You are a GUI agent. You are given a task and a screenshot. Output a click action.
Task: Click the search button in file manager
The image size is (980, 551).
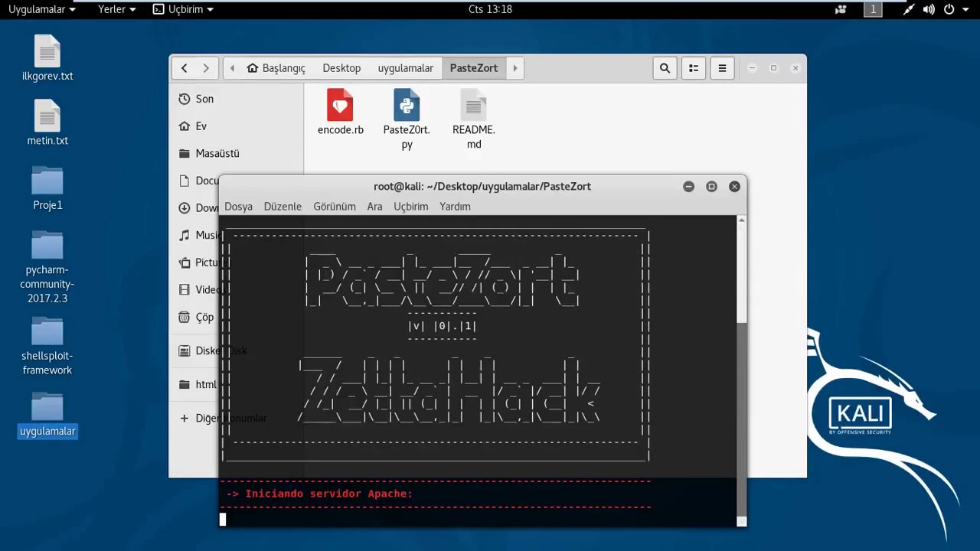point(665,68)
